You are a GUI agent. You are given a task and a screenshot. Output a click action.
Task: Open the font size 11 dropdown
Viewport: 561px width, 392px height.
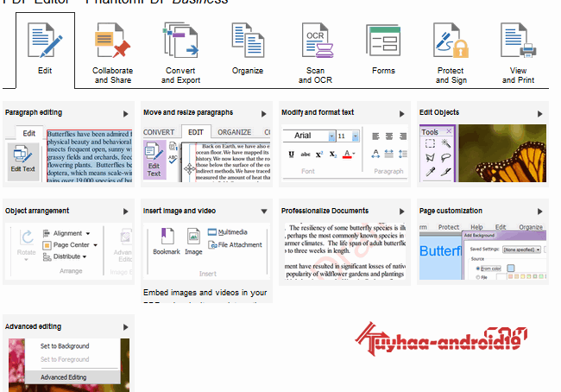coord(355,136)
